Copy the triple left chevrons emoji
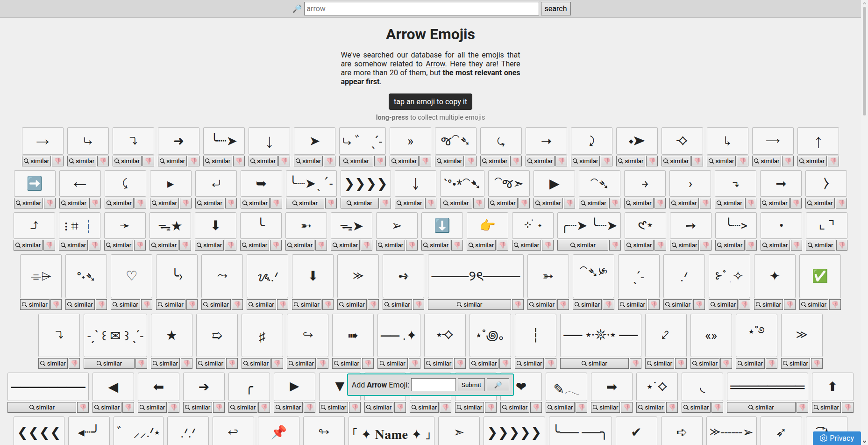Viewport: 868px width, 445px height. (39, 431)
